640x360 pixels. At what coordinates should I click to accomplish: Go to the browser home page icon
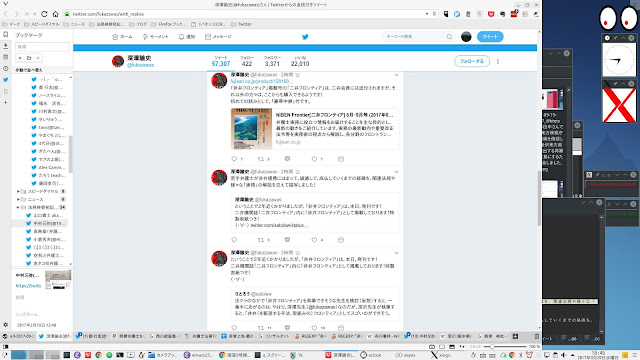click(56, 14)
